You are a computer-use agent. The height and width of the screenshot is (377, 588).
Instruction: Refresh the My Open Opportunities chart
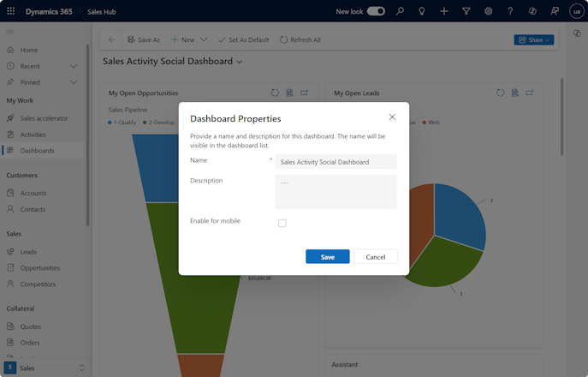(275, 93)
